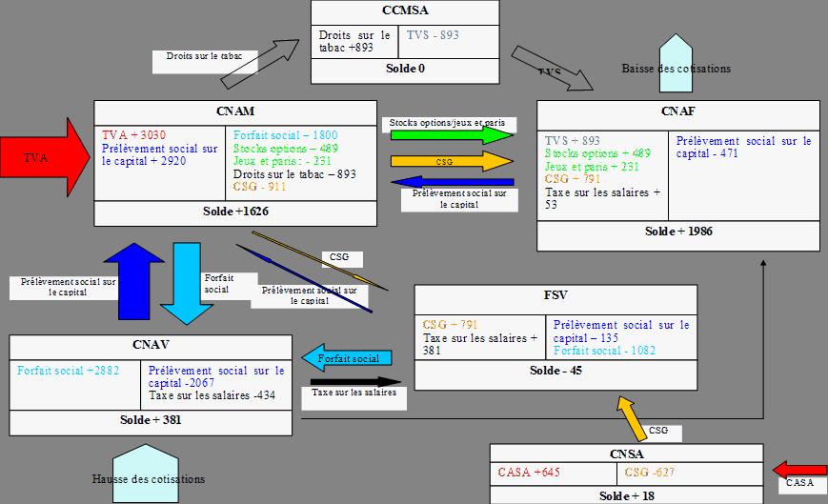Select the CNAM box title
Viewport: 828px width, 504px height.
click(235, 111)
